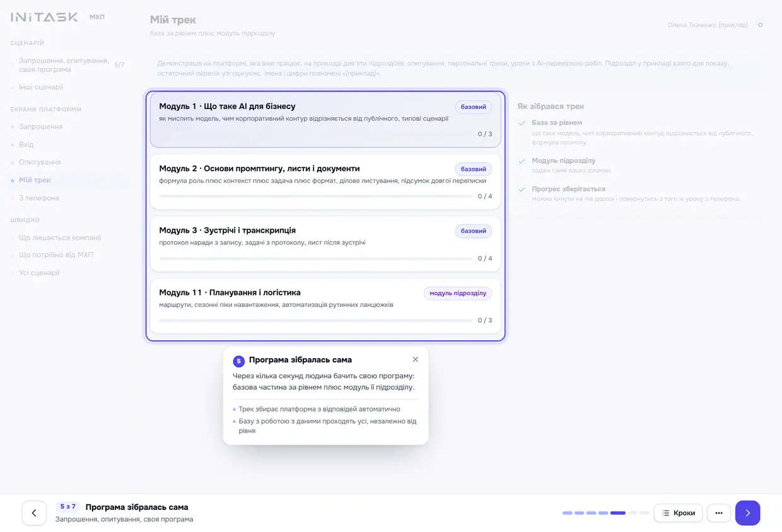Advance with the purple next arrow button

point(747,513)
